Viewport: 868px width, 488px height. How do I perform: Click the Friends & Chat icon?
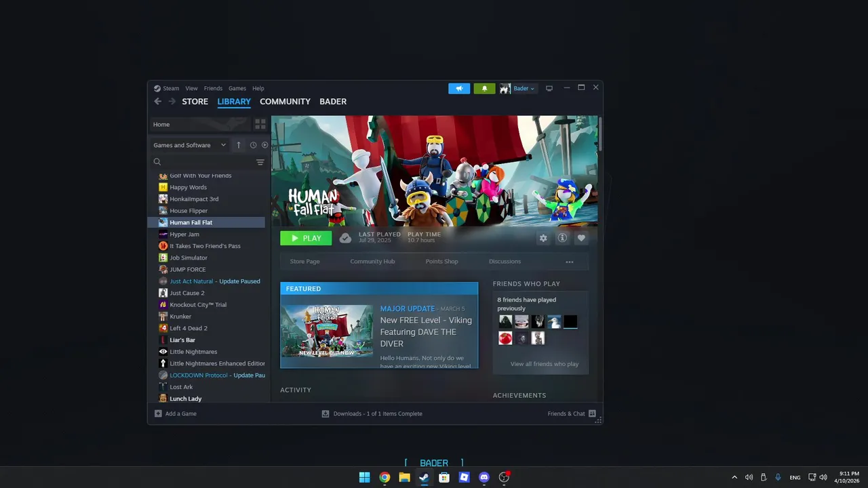coord(592,413)
